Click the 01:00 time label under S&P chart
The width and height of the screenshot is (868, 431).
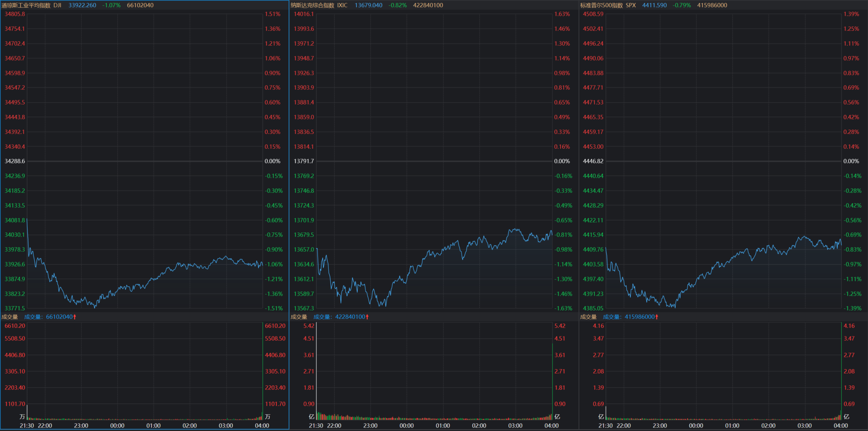(732, 426)
